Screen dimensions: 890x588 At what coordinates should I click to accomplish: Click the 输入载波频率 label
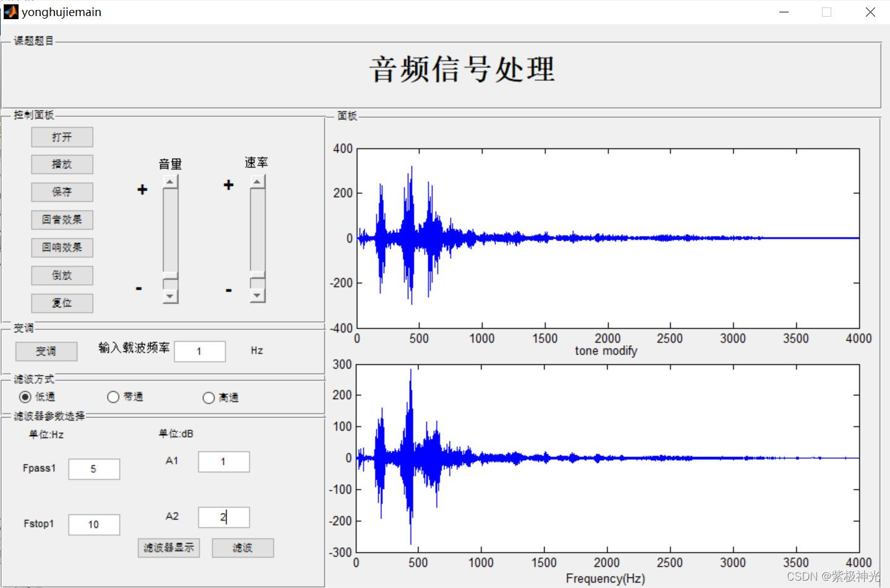(x=134, y=348)
